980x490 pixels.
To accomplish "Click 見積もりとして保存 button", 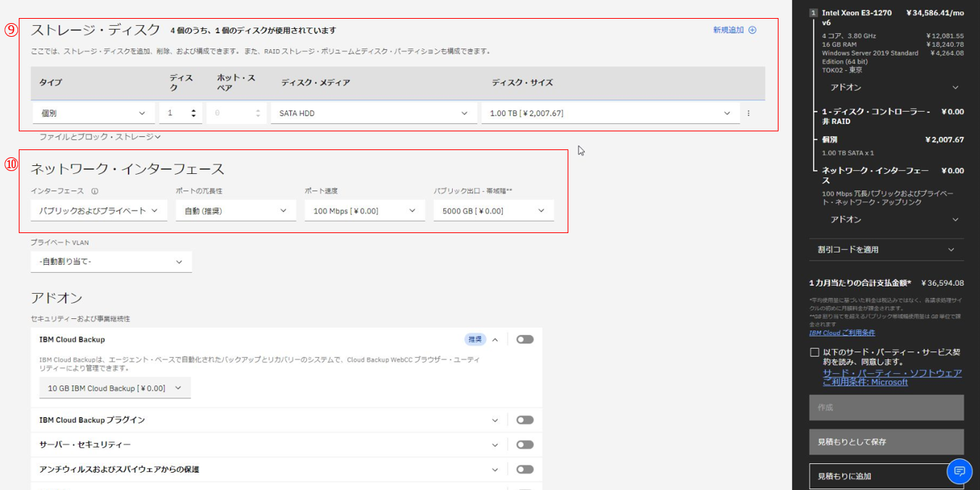I will (886, 442).
